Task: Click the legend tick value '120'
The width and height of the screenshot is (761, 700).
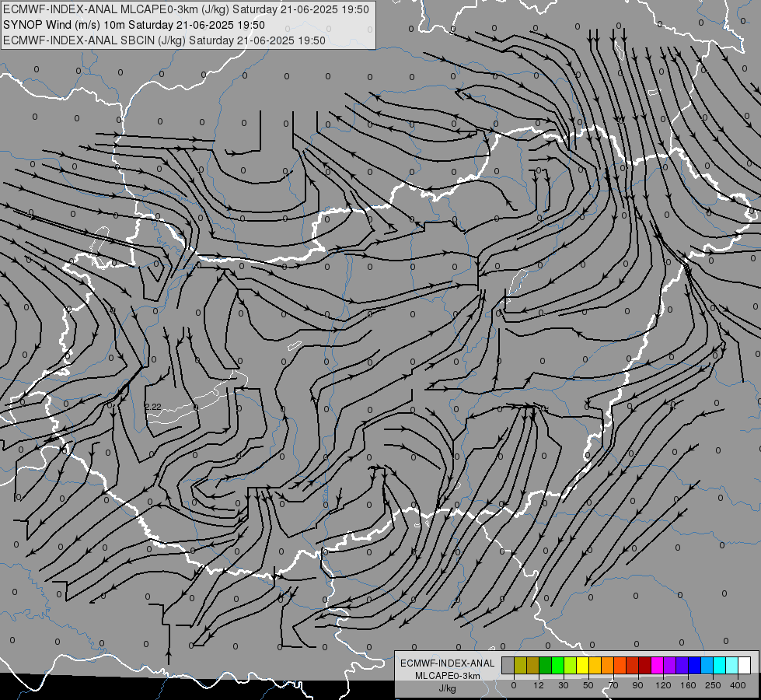Action: pyautogui.click(x=664, y=685)
